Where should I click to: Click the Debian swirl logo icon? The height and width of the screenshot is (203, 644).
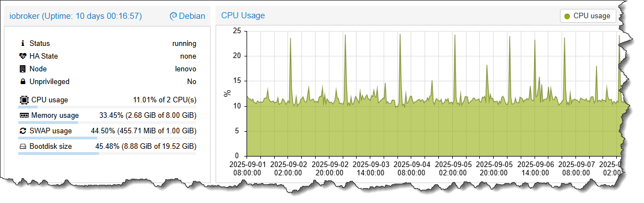(x=174, y=16)
